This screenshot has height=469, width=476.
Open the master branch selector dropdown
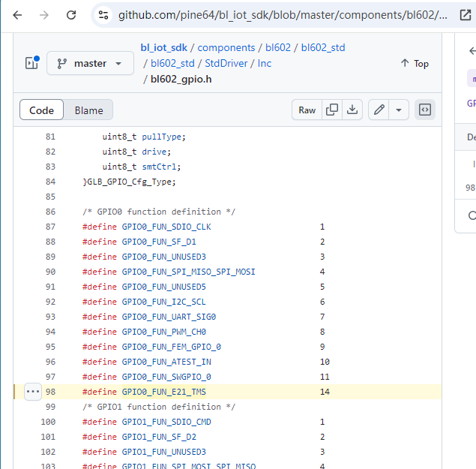point(90,63)
